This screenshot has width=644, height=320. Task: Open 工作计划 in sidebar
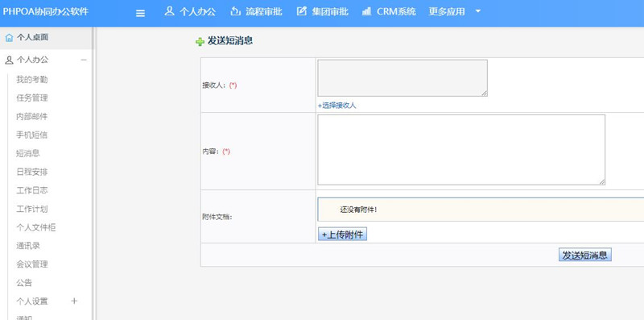(31, 209)
